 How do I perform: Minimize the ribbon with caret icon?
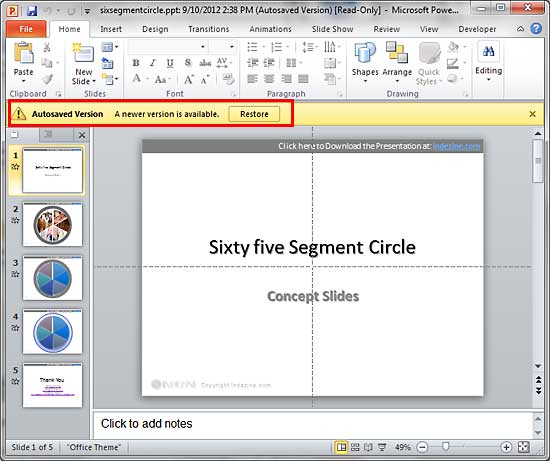[x=521, y=29]
